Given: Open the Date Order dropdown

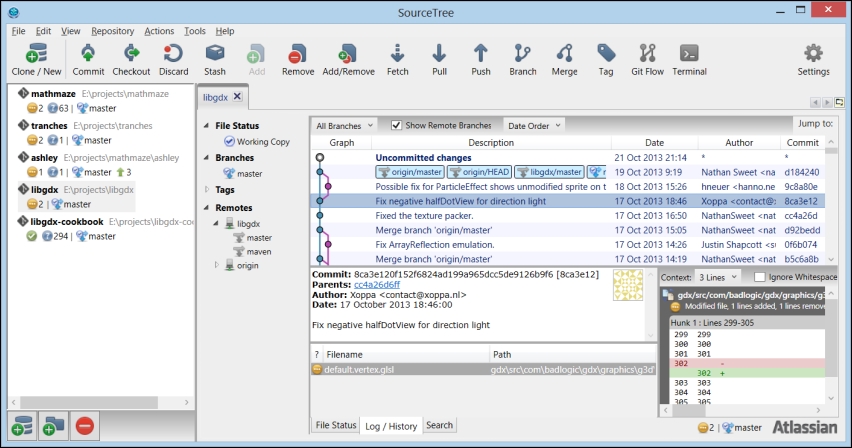Looking at the screenshot, I should point(534,126).
